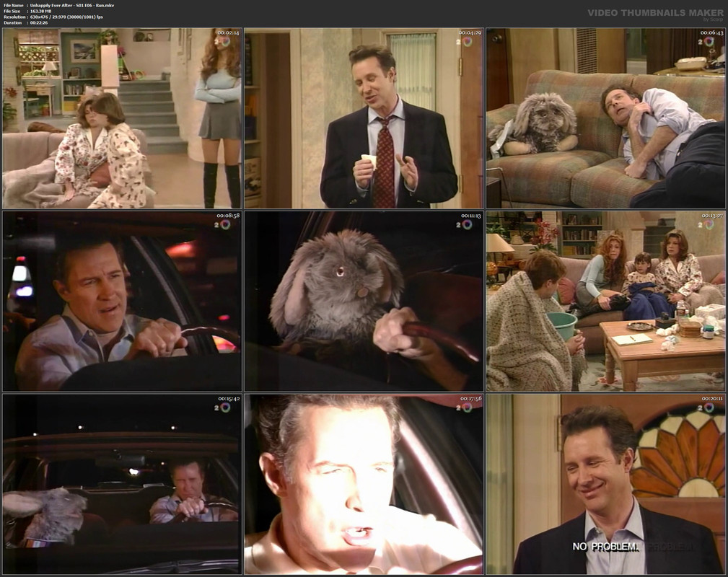Viewport: 728px width, 577px height.
Task: Select the thumbnail timestamped 00:15:42
Action: click(x=122, y=484)
